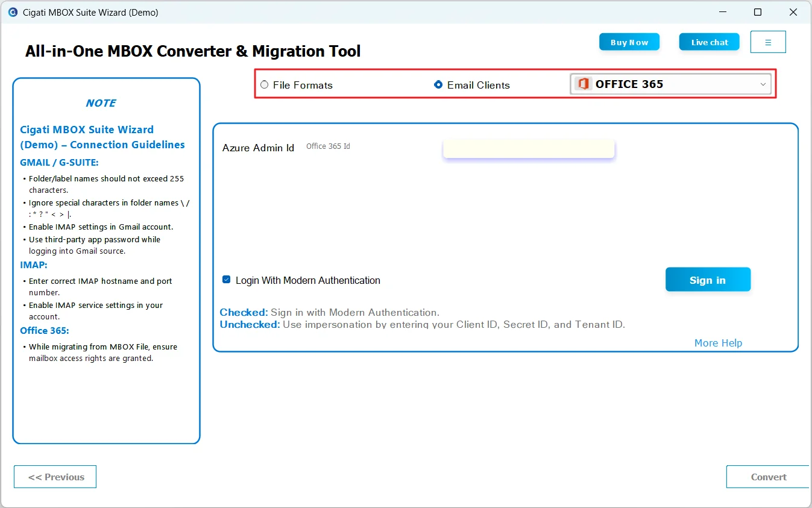Select the File Formats radio button
The width and height of the screenshot is (812, 508).
pyautogui.click(x=264, y=85)
